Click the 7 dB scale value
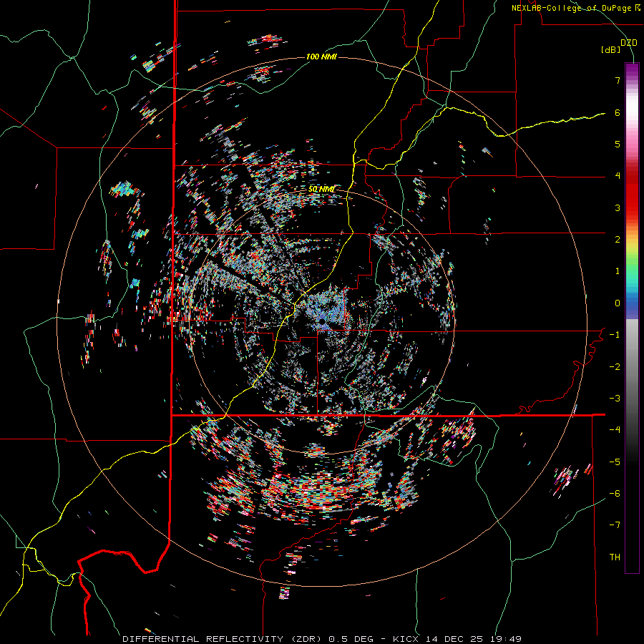 pos(618,80)
